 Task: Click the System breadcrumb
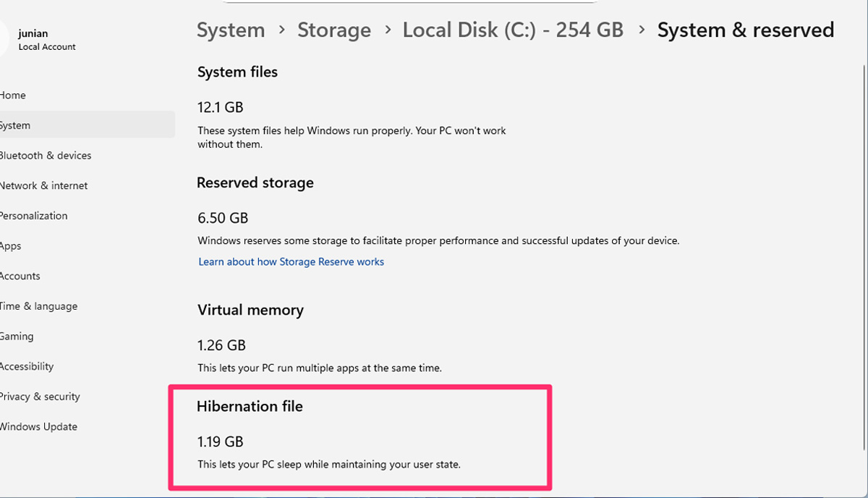[x=231, y=30]
